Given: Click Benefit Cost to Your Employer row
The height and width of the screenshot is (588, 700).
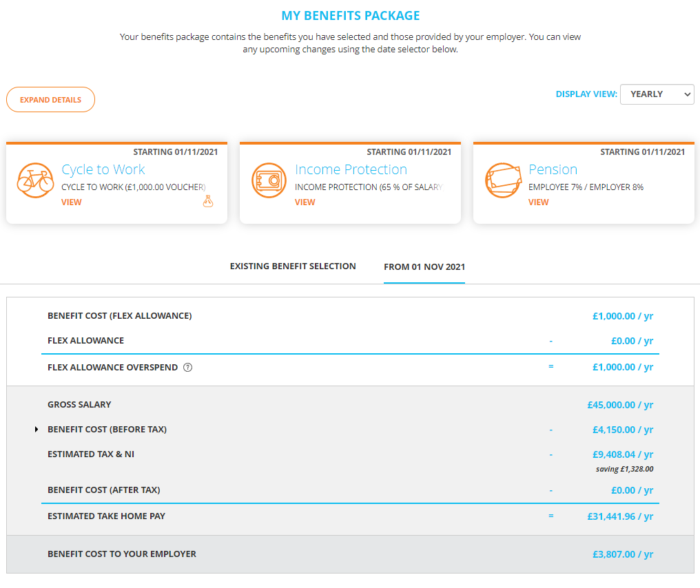Looking at the screenshot, I should 351,554.
